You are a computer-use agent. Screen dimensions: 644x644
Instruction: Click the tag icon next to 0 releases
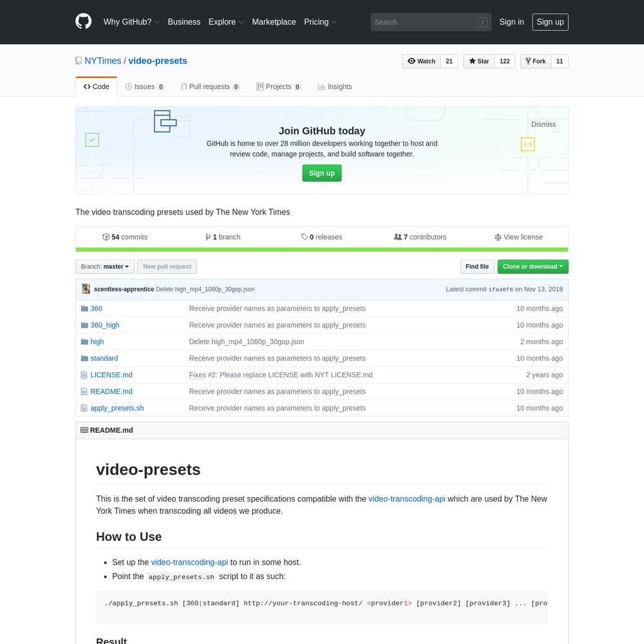pos(305,237)
